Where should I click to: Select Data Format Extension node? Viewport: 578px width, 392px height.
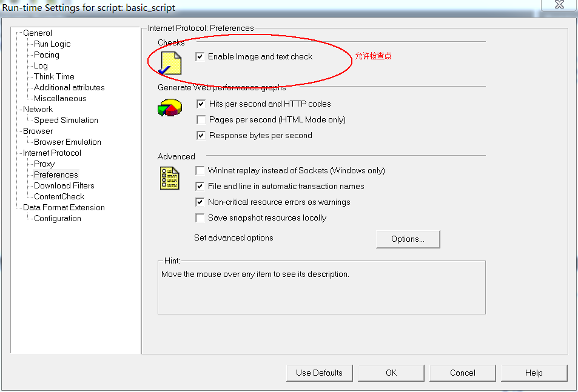pos(64,208)
